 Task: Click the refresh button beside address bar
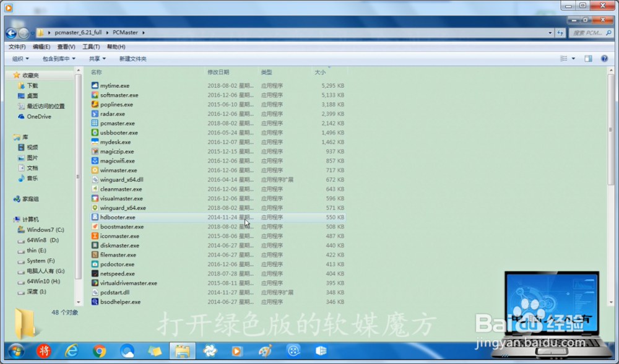560,33
